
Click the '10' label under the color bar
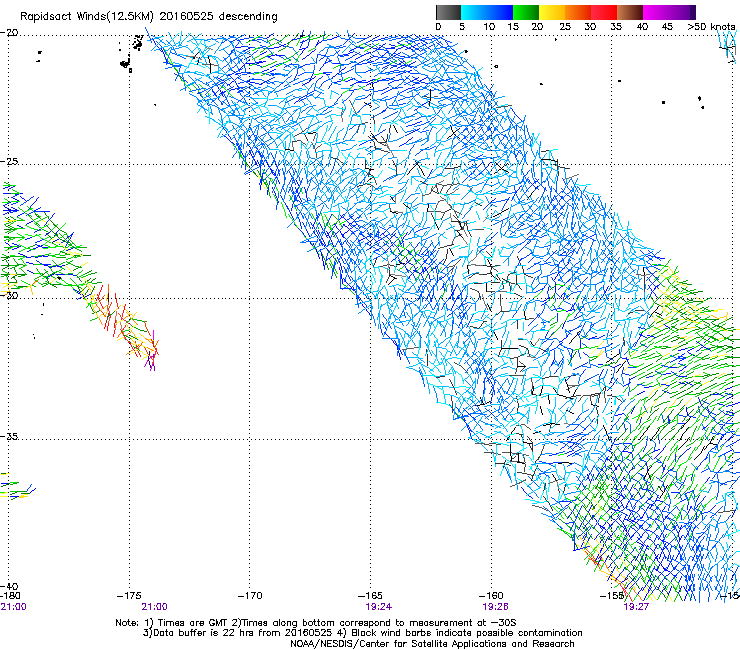(x=489, y=26)
